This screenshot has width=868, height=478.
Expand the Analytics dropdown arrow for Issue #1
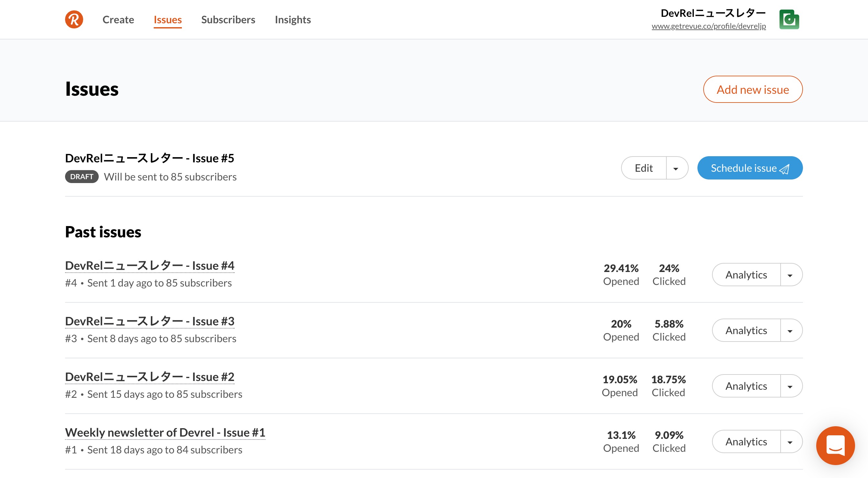789,442
